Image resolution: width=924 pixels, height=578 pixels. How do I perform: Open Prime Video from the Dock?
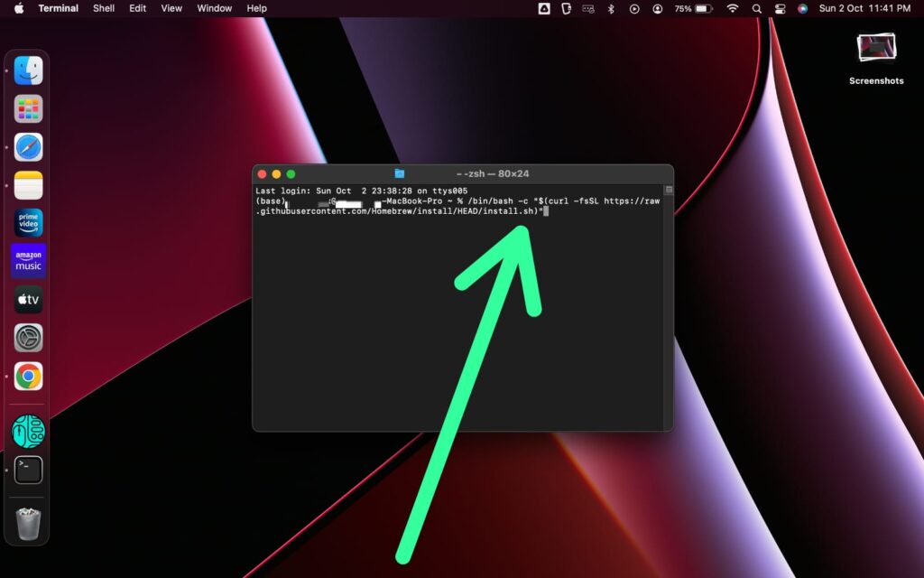click(x=27, y=222)
